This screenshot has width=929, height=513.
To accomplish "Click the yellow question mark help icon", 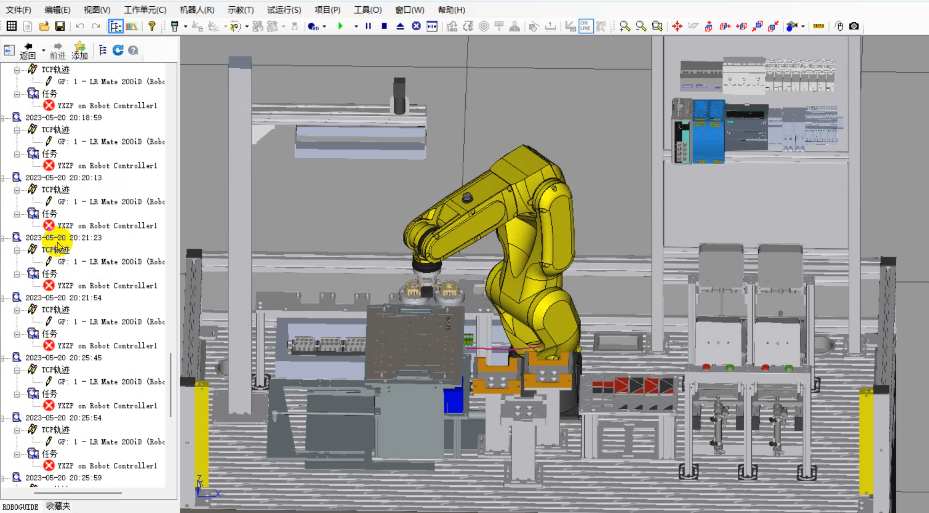I will 152,26.
